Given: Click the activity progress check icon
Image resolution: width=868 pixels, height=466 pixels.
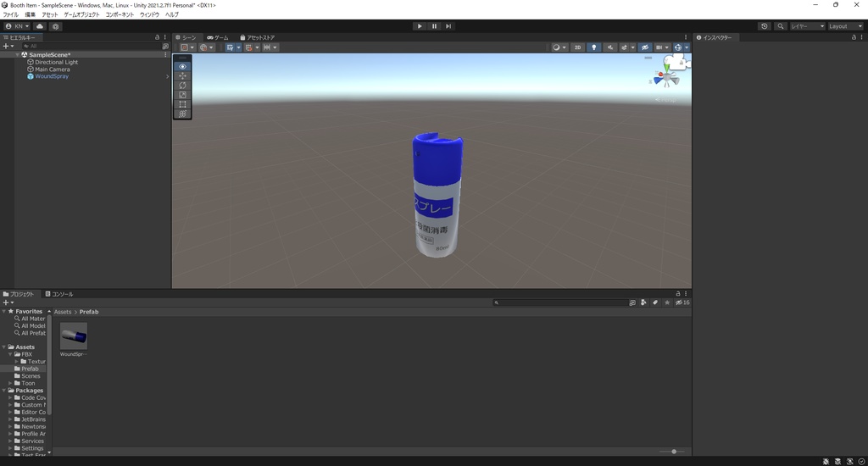Looking at the screenshot, I should coord(861,461).
